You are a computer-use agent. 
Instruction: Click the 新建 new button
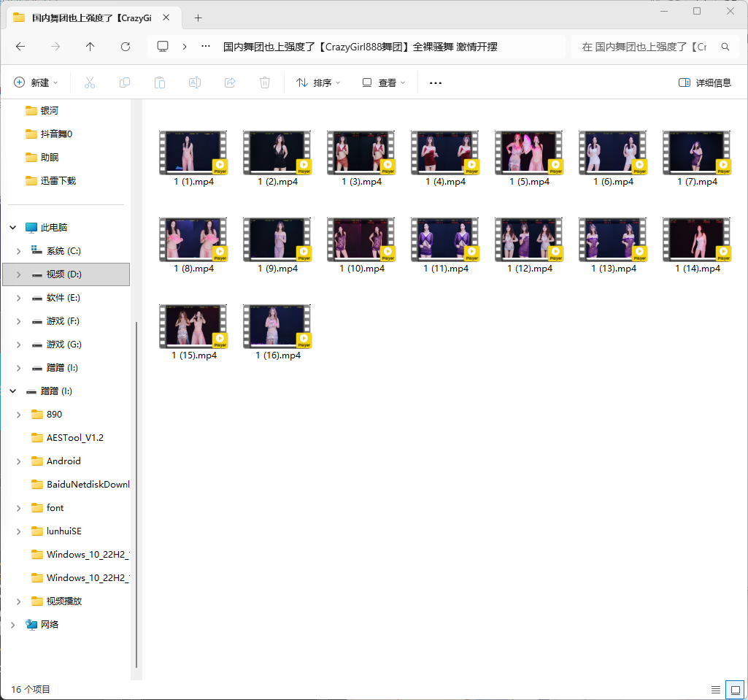36,83
